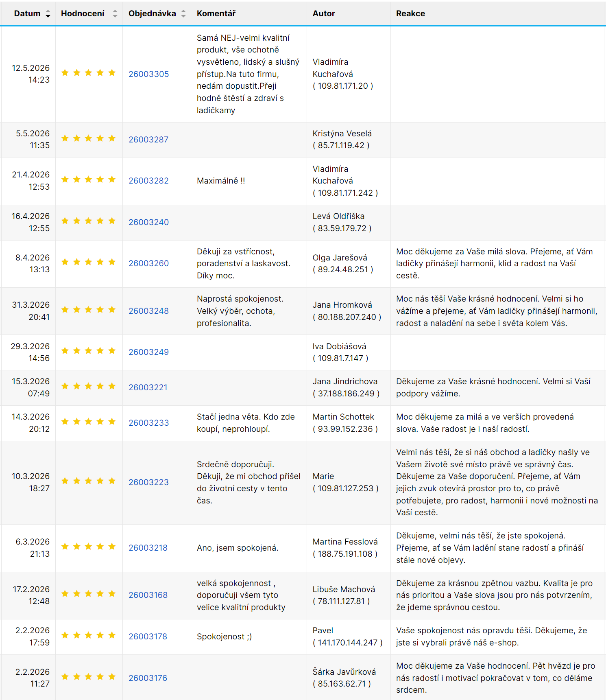Click star rating in Olga Jarešová row
Screen dimensions: 606x700
coord(88,262)
